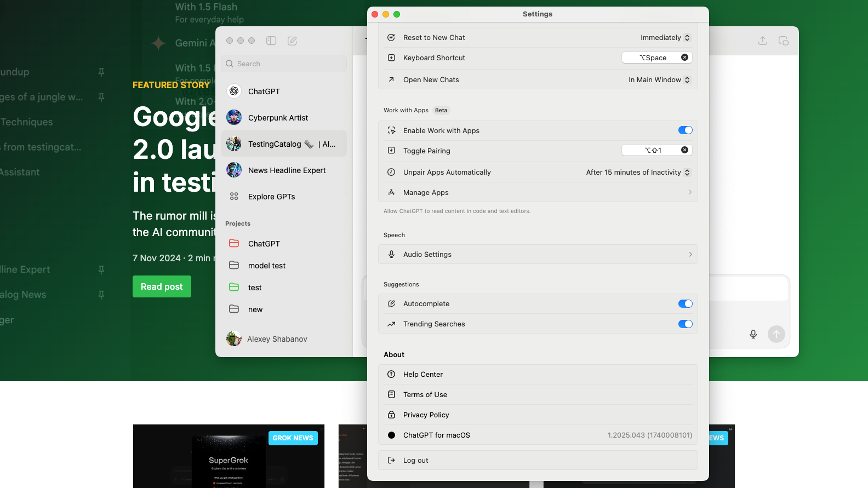Viewport: 868px width, 488px height.
Task: Open Help Center
Action: point(538,375)
